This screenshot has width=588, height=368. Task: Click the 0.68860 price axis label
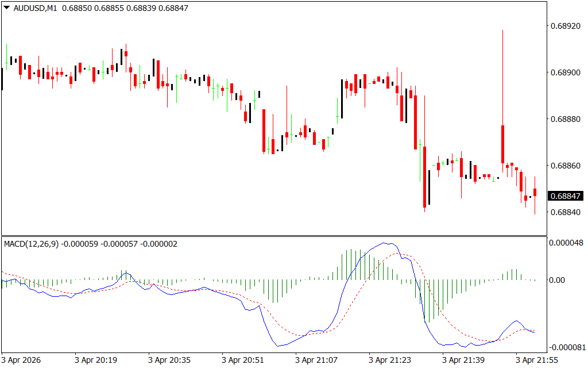point(566,166)
